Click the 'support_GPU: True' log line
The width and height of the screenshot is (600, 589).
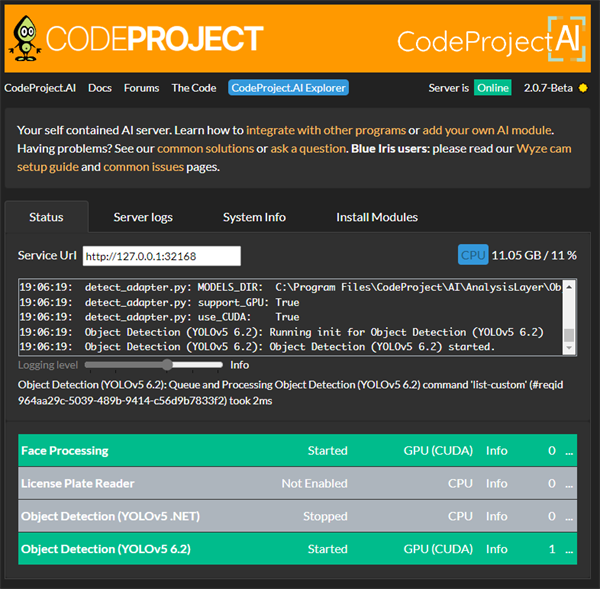[160, 302]
